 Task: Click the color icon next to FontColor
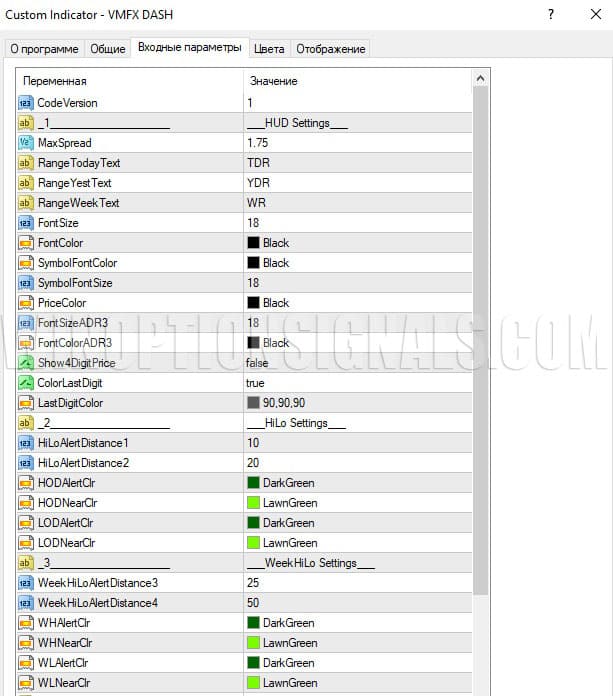click(x=26, y=243)
